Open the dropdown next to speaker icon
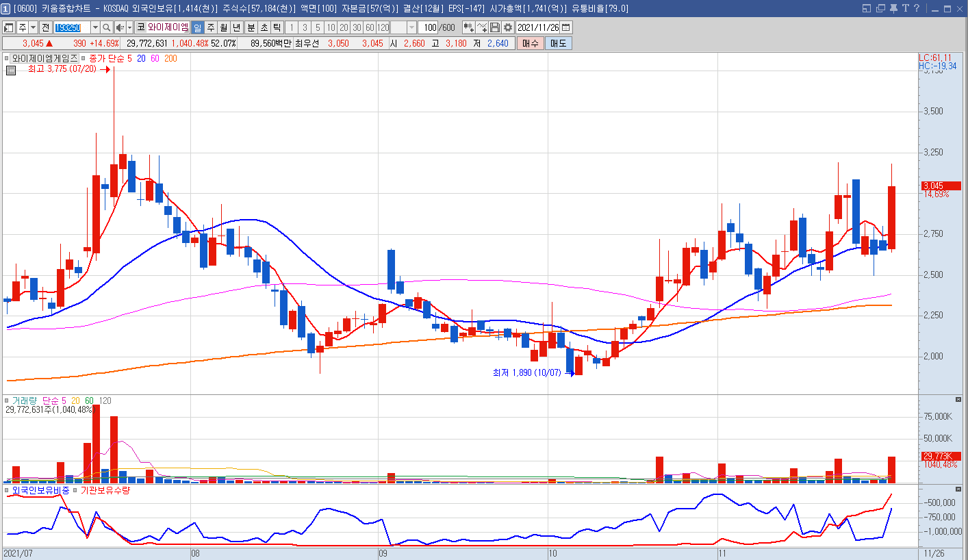The image size is (968, 560). pyautogui.click(x=129, y=27)
